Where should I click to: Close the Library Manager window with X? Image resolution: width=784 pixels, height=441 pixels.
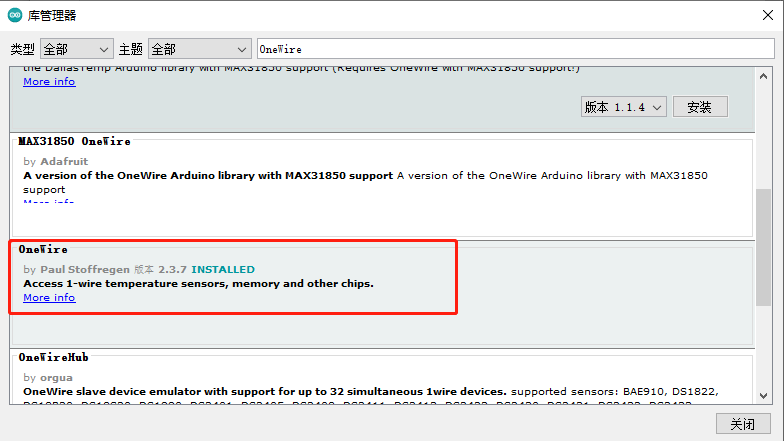click(768, 15)
